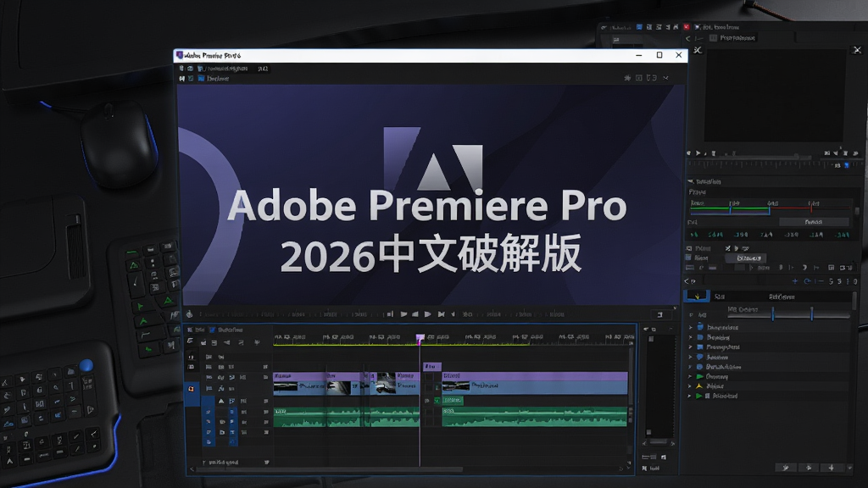Click the left blue handle on the range slider
This screenshot has height=488, width=868.
(x=773, y=313)
